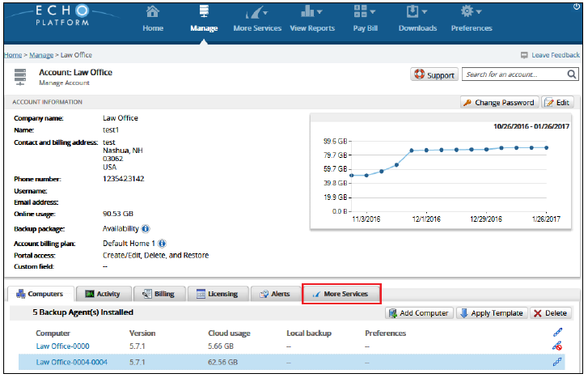Image resolution: width=588 pixels, height=378 pixels.
Task: Open the Leave Feedback link
Action: pos(550,55)
